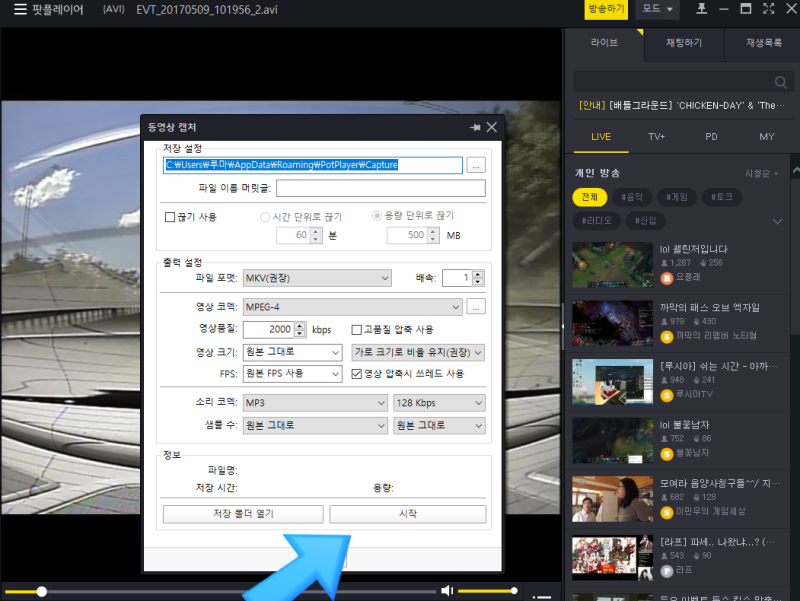Viewport: 800px width, 601px height.
Task: Adjust the 영상품질 2000 kbps stepper
Action: pyautogui.click(x=300, y=330)
